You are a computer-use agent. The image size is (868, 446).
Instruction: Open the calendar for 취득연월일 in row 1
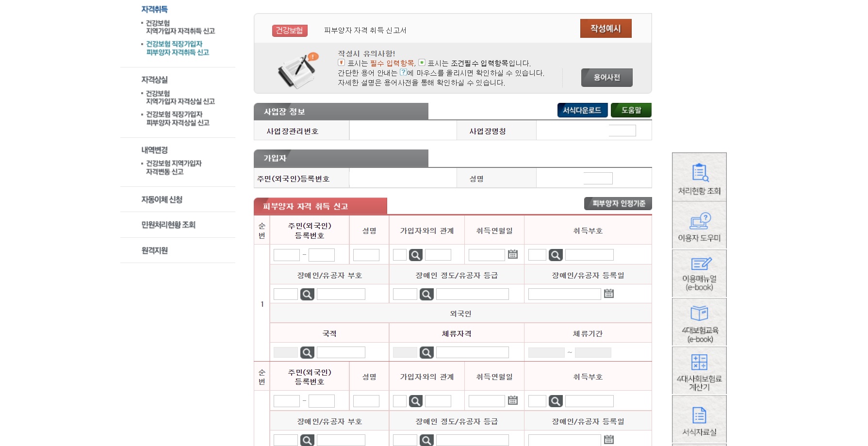click(x=513, y=254)
